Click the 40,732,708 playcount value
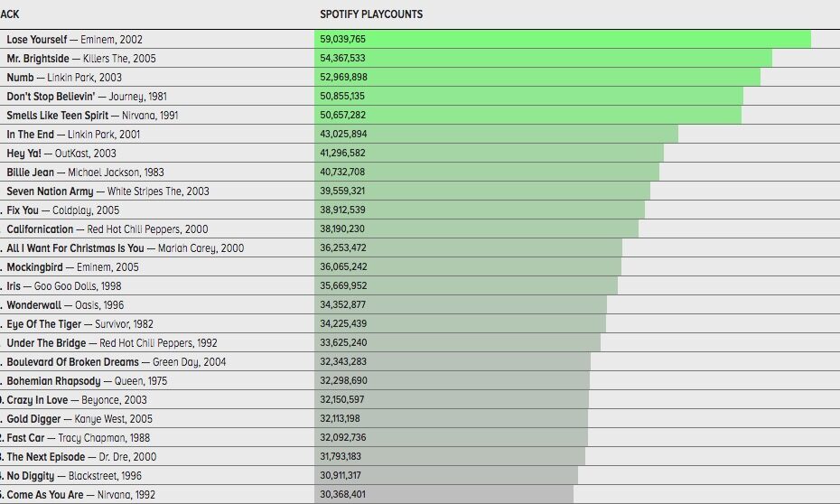The width and height of the screenshot is (840, 504). pos(343,172)
